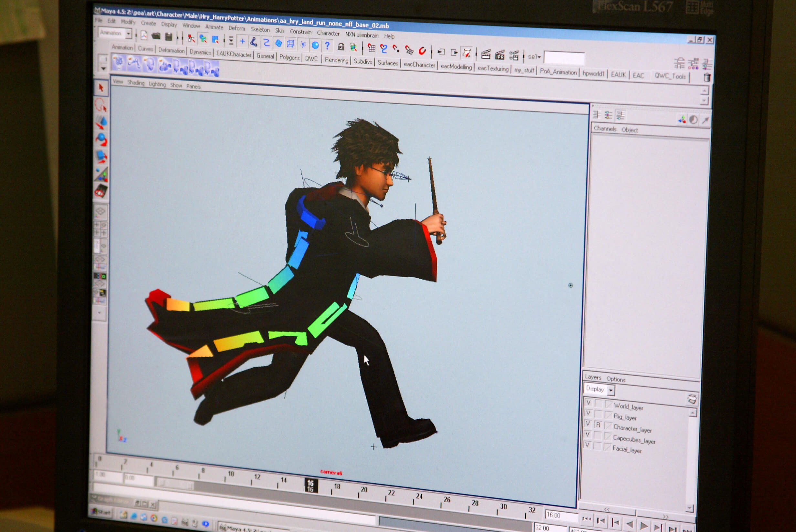This screenshot has height=532, width=796.
Task: Open the Shading menu in viewport panel
Action: 136,82
